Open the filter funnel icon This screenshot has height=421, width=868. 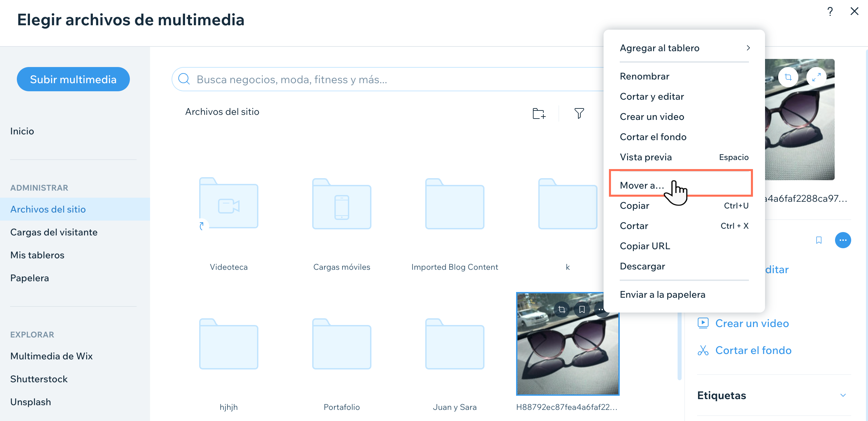pyautogui.click(x=579, y=114)
